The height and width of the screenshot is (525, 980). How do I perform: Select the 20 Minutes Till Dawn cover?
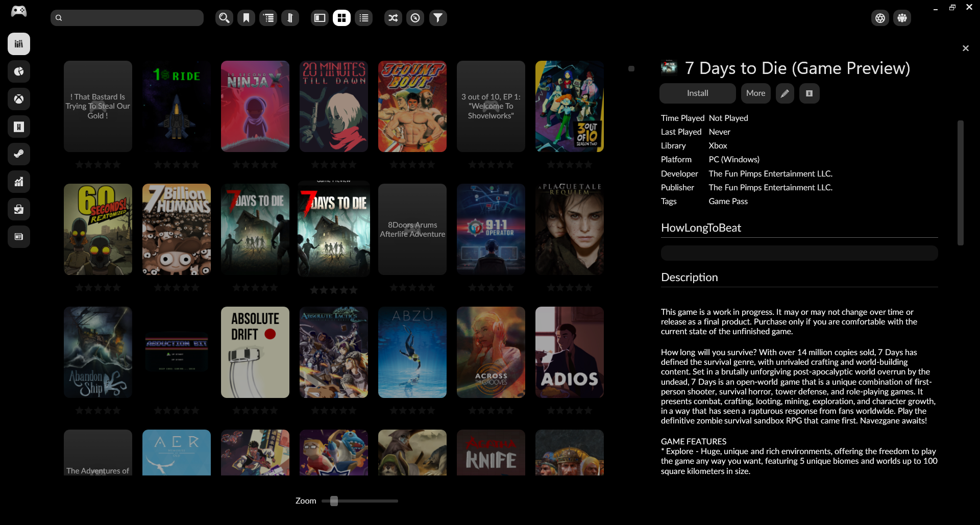click(334, 107)
